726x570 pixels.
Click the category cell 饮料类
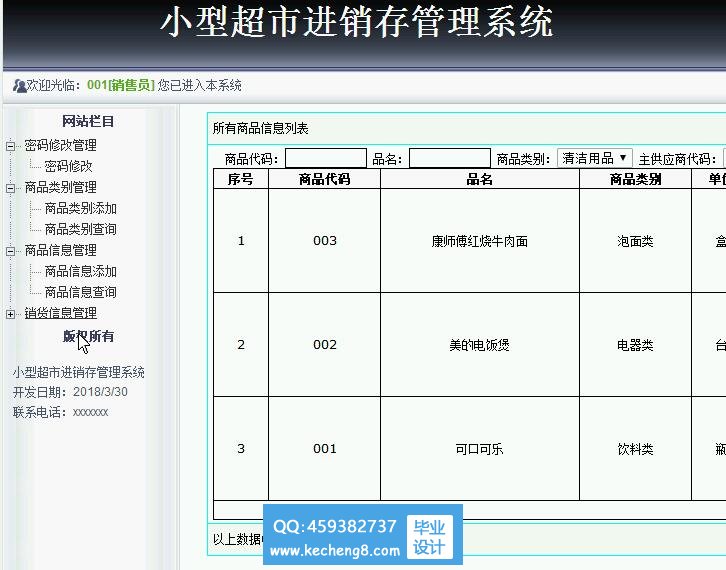click(635, 449)
